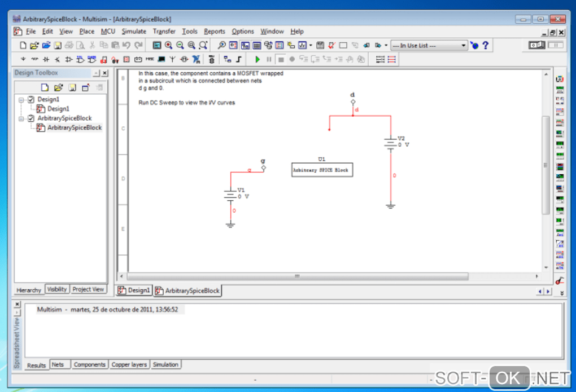Image resolution: width=576 pixels, height=392 pixels.
Task: Close the Spreadsheet View panel
Action: coord(18,304)
